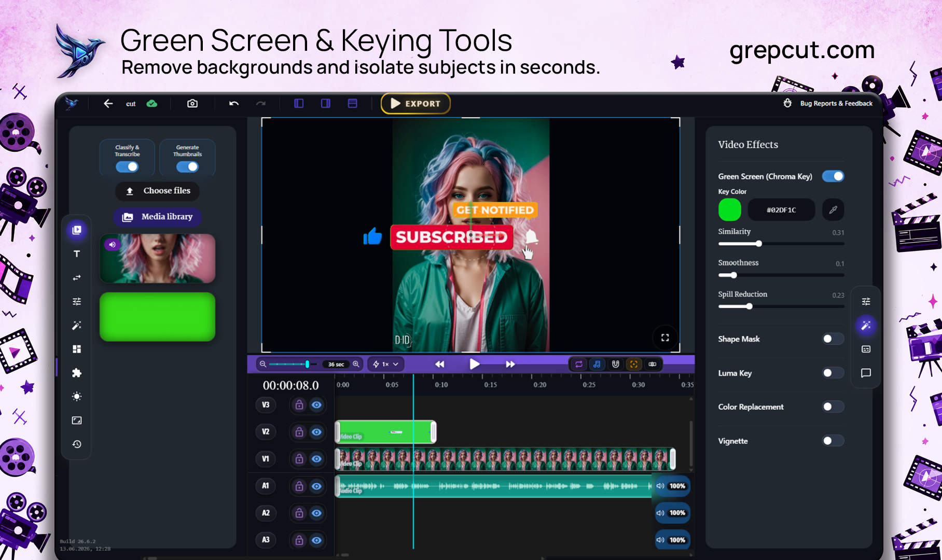
Task: Hide the V1 track
Action: pos(316,459)
